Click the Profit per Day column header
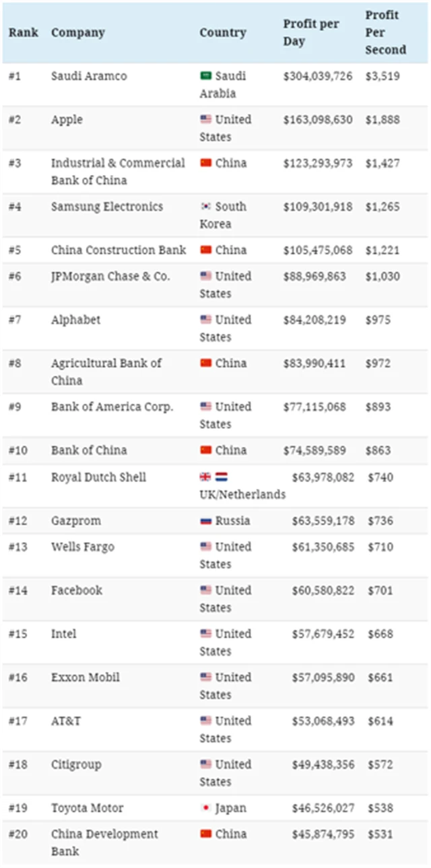This screenshot has height=868, width=431. (x=310, y=32)
